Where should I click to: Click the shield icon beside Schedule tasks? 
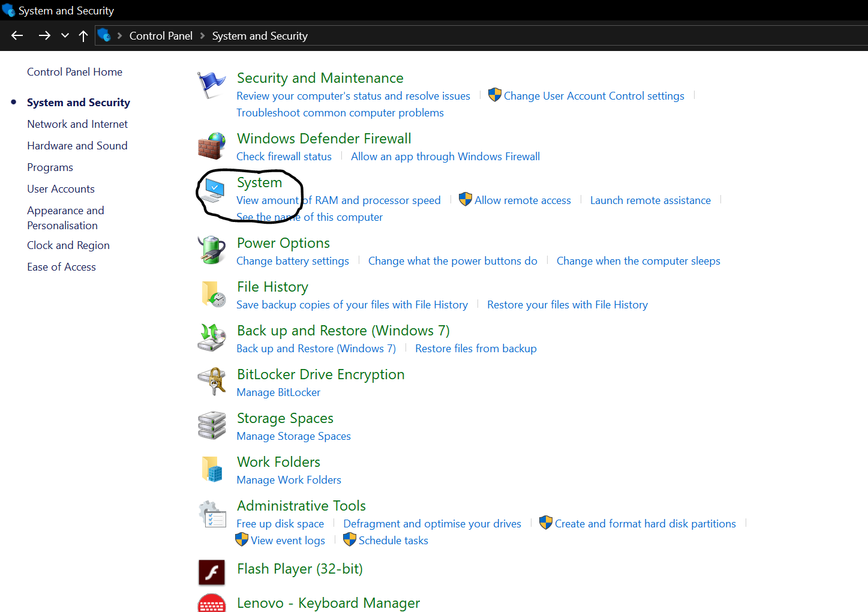click(350, 539)
